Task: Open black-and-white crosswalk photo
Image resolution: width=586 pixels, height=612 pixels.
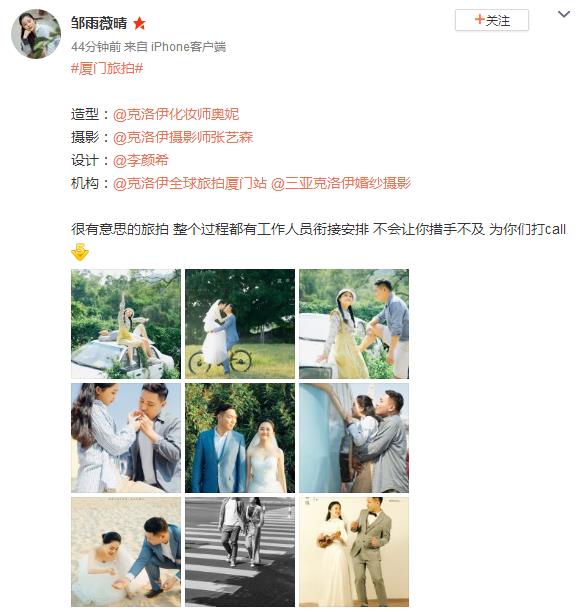Action: point(240,552)
